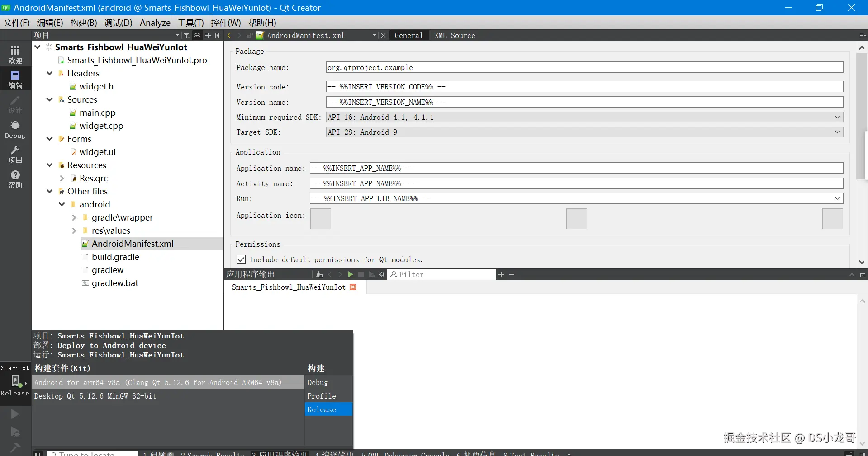The image size is (868, 456).
Task: Click the manifest editor vertical scrollbar
Action: pyautogui.click(x=862, y=117)
